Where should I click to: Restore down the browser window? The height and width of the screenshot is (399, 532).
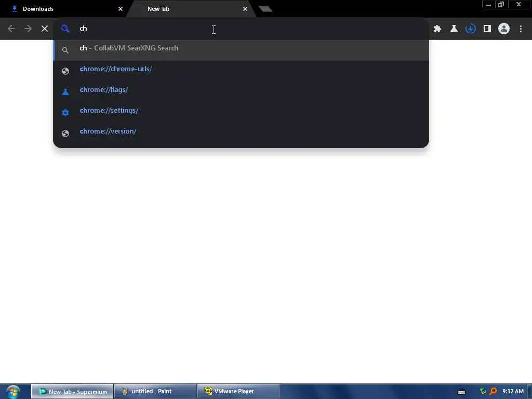(501, 5)
